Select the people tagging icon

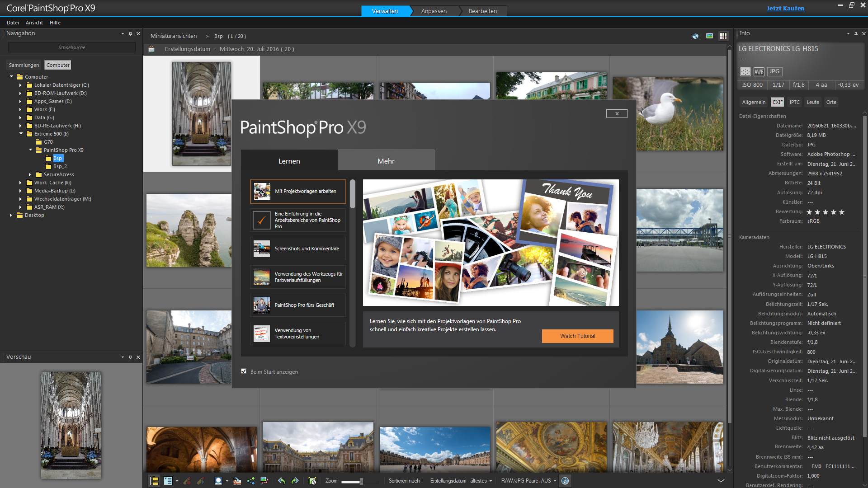coord(218,481)
